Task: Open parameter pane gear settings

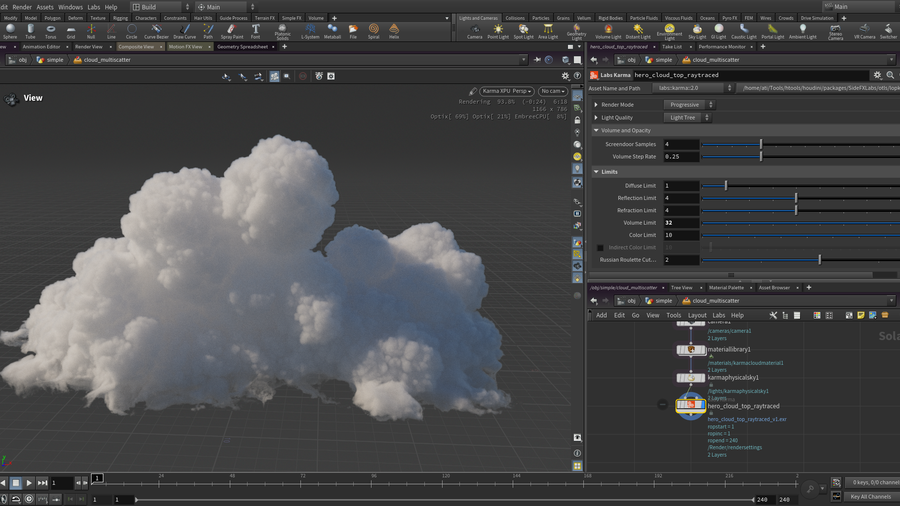Action: tap(877, 75)
